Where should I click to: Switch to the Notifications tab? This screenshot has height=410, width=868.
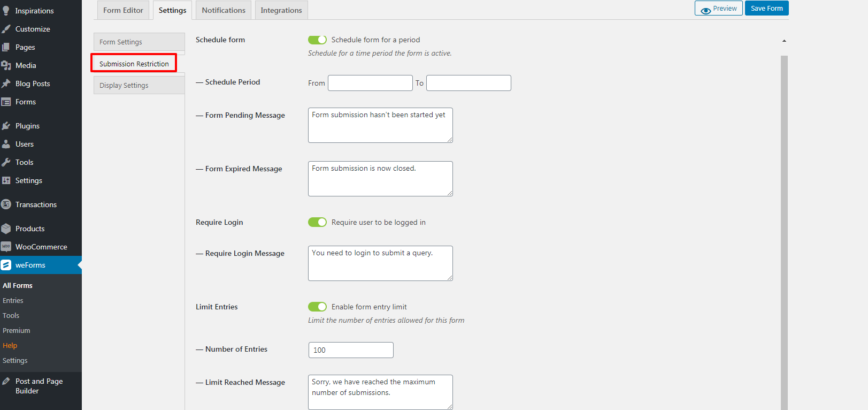224,10
